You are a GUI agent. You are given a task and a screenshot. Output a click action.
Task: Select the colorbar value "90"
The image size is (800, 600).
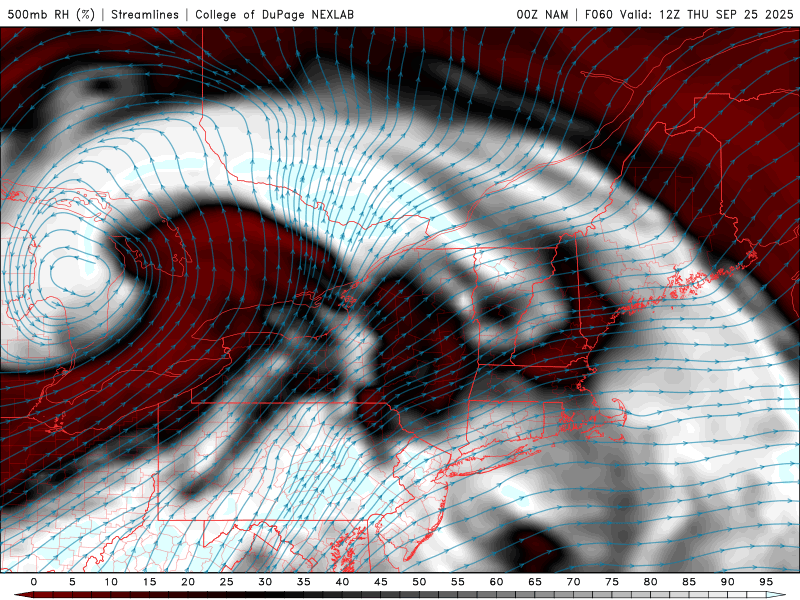click(x=727, y=582)
